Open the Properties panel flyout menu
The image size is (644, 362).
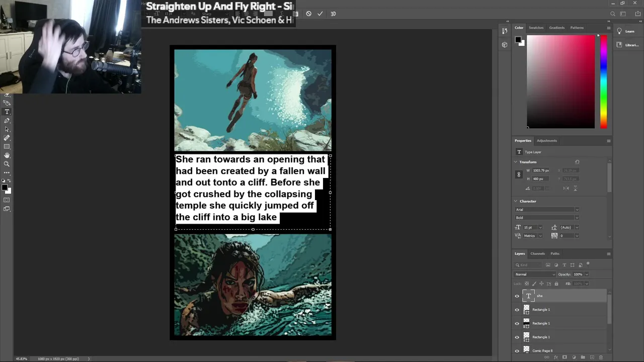click(x=608, y=141)
